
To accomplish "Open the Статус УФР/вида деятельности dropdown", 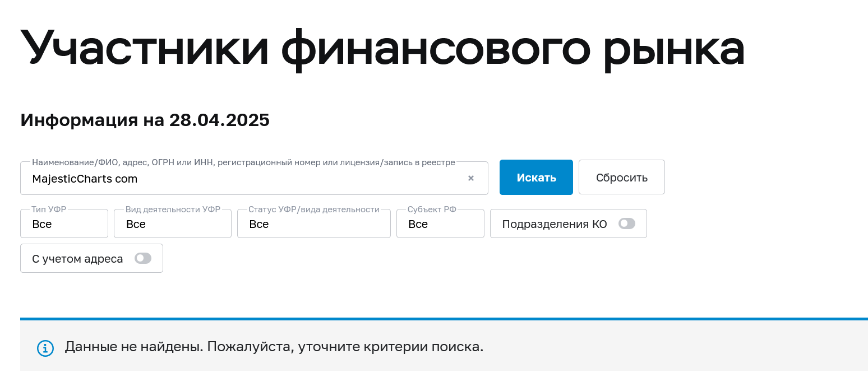I will point(313,223).
